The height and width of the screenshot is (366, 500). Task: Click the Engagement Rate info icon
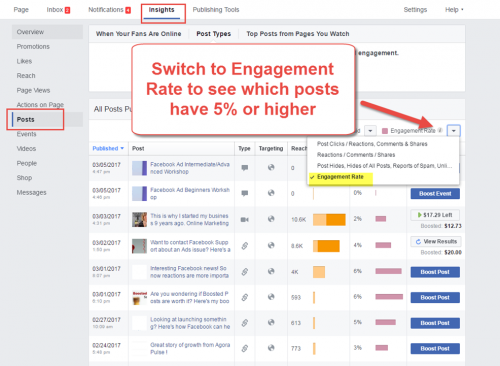(x=440, y=130)
